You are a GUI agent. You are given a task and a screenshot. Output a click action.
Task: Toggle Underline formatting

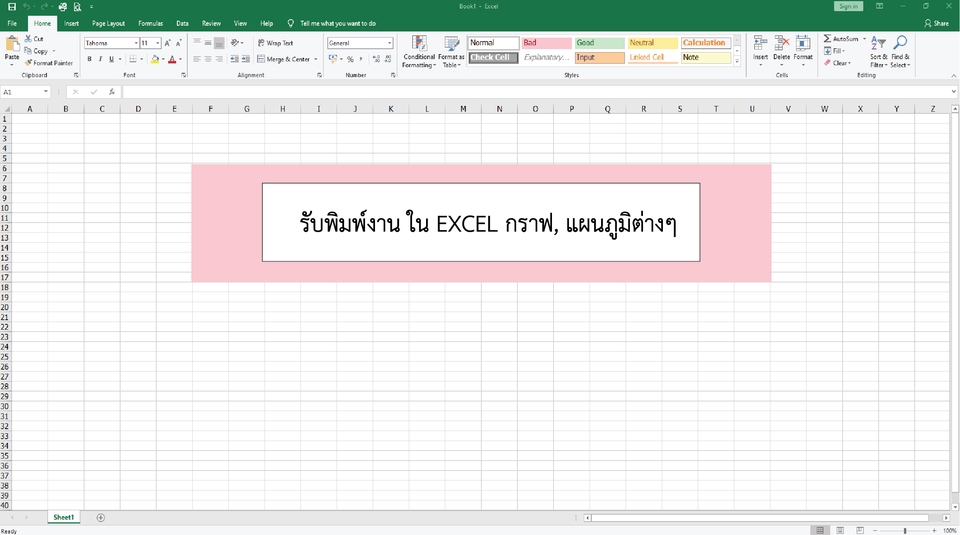coord(111,59)
